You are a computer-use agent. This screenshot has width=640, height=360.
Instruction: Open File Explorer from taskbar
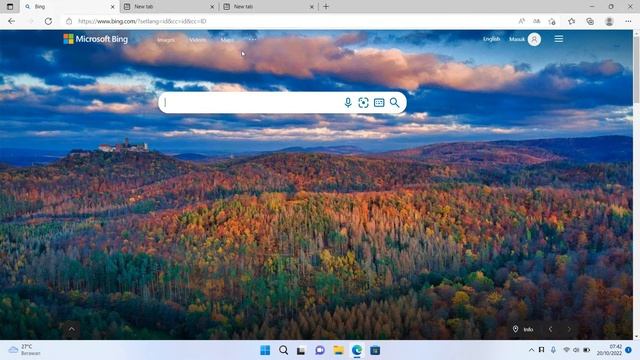(x=338, y=350)
